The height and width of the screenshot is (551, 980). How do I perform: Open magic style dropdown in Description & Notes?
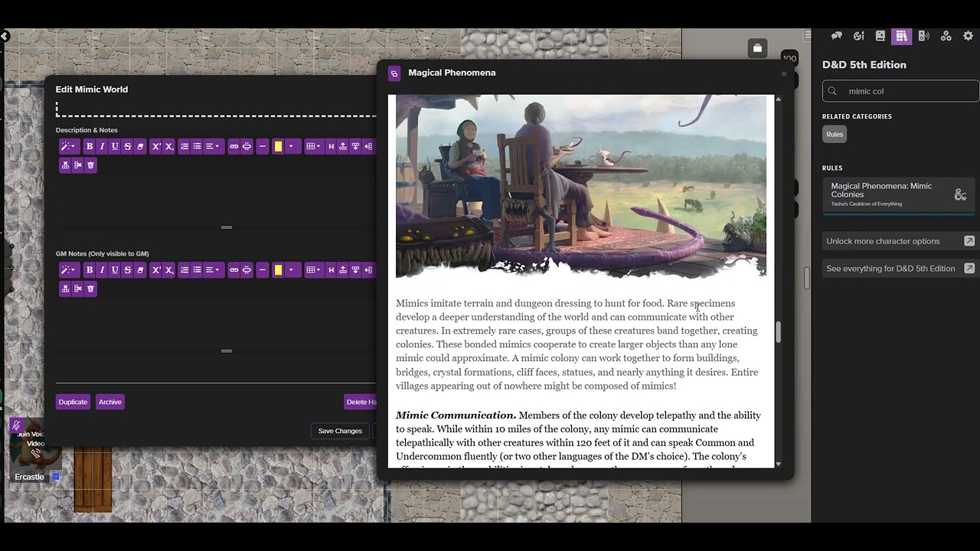[68, 146]
